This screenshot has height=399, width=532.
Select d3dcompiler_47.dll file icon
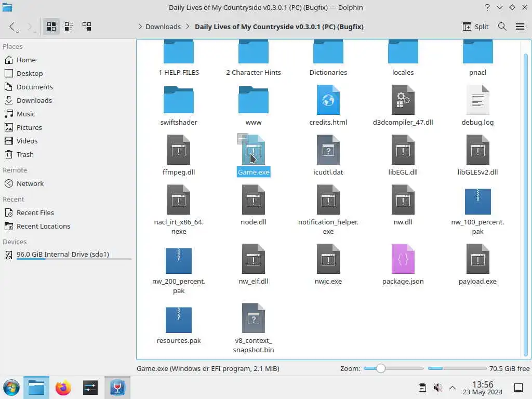[x=403, y=100]
